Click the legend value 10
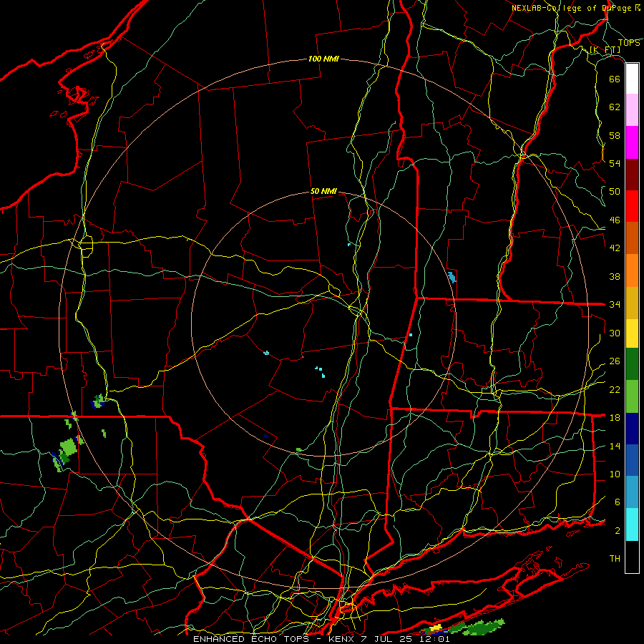 615,474
